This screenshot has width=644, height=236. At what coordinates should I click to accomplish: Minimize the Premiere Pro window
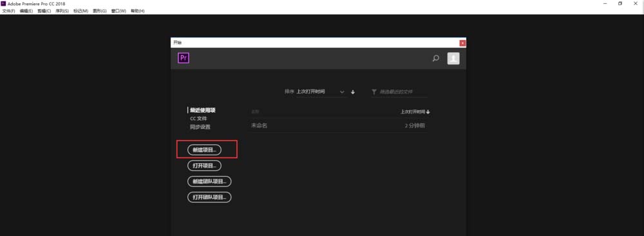[x=605, y=4]
